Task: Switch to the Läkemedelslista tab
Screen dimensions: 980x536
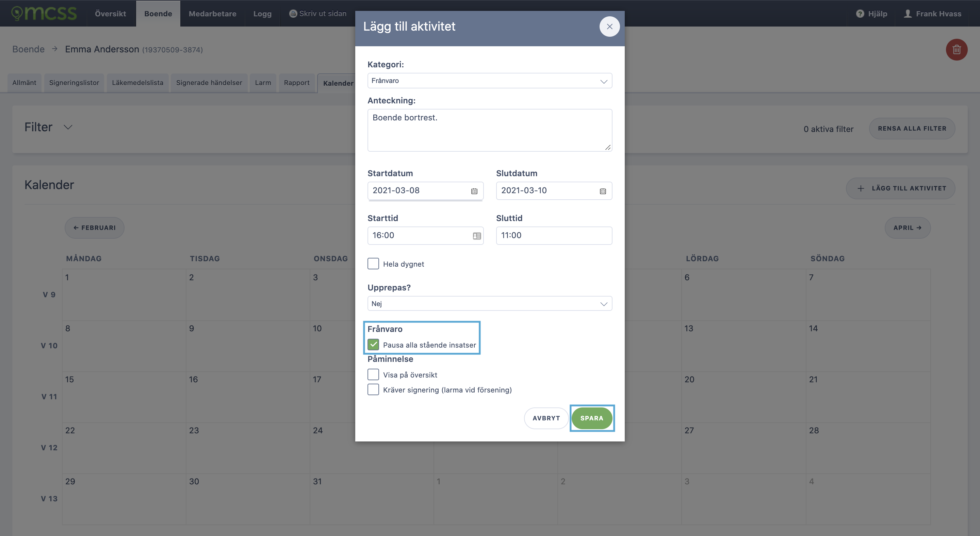Action: pyautogui.click(x=137, y=83)
